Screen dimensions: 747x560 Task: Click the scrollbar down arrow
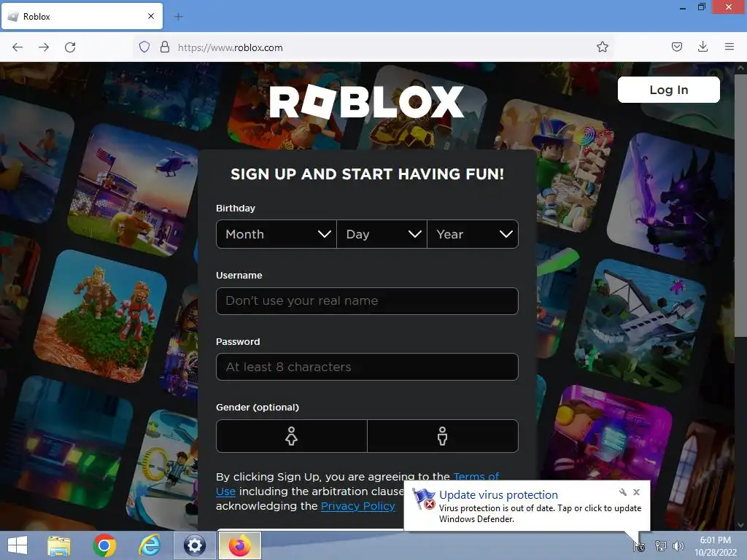click(x=740, y=525)
